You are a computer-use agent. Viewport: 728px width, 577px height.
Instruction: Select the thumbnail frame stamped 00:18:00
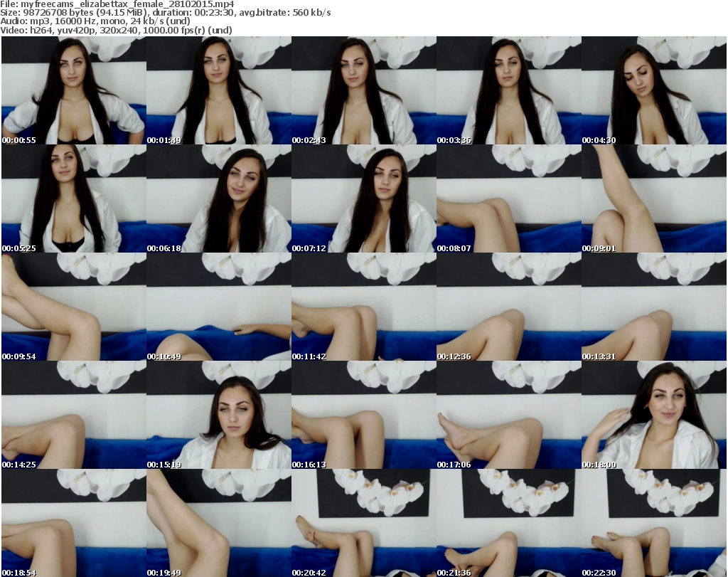(654, 414)
